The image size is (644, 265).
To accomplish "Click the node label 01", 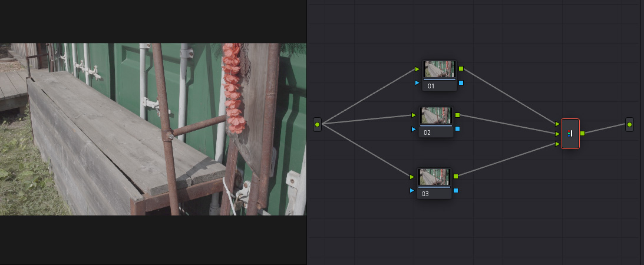I will 431,86.
